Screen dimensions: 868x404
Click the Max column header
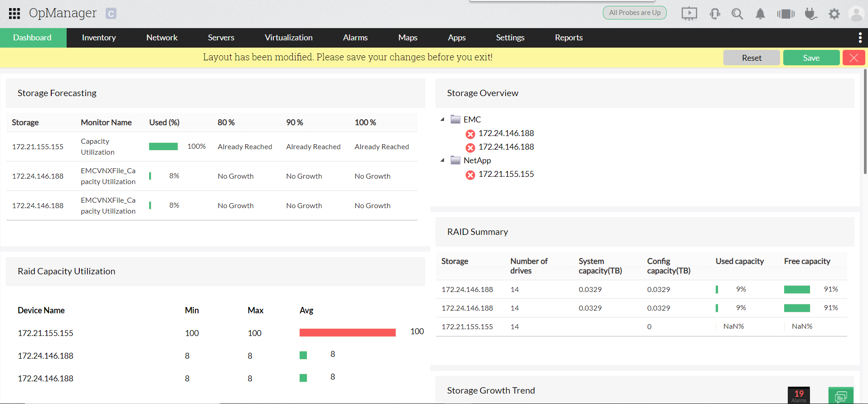click(256, 310)
